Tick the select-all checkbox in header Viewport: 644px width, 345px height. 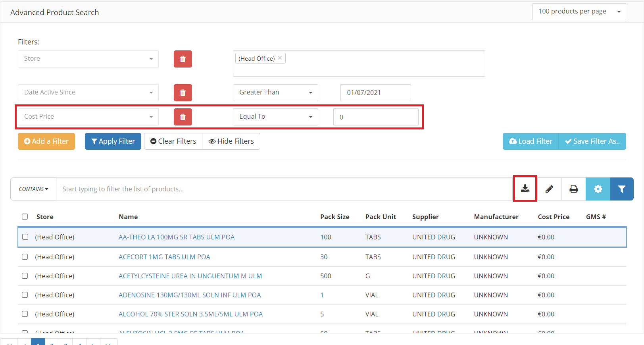25,217
